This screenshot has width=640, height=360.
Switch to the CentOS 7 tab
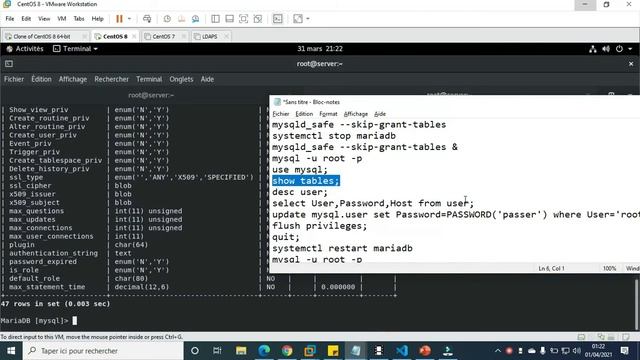(x=163, y=36)
